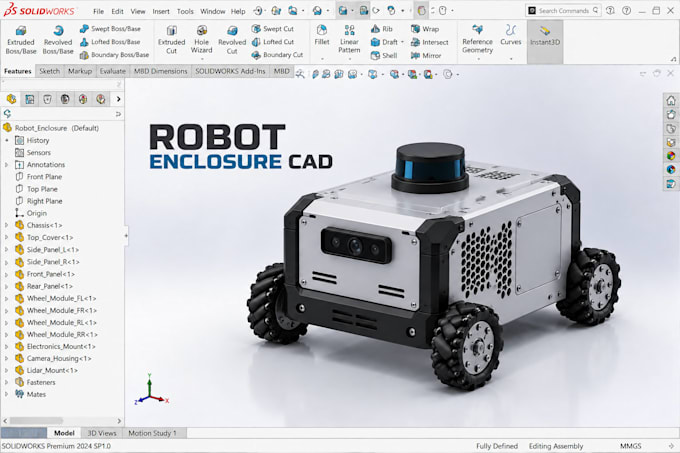
Task: Switch to the 3D Views tab
Action: [102, 433]
